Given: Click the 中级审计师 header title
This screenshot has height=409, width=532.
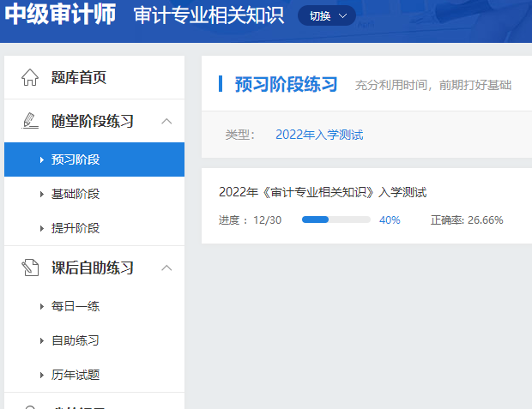Looking at the screenshot, I should 60,15.
